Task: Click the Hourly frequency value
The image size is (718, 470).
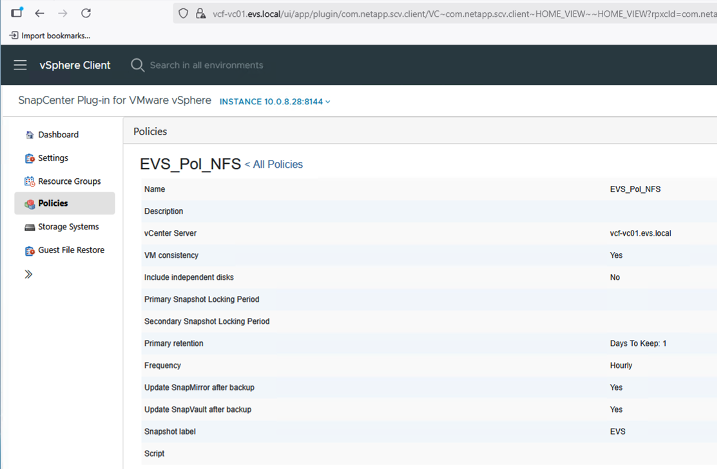Action: [x=621, y=366]
